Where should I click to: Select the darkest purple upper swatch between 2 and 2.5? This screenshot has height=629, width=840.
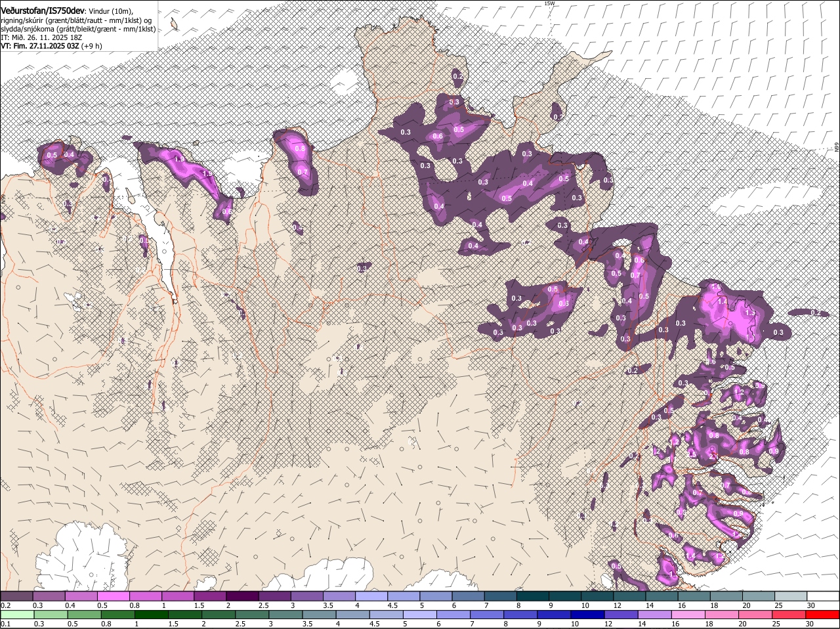(x=242, y=596)
